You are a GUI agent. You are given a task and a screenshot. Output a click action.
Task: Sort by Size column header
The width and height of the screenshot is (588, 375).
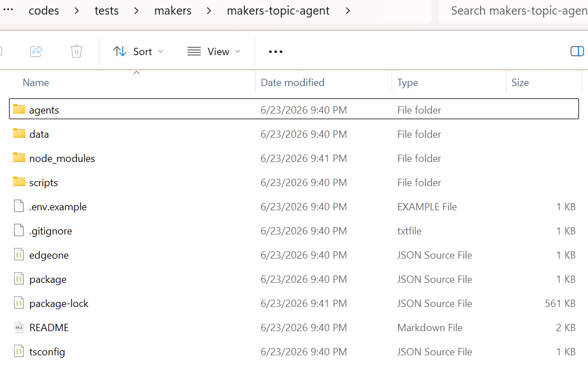click(520, 83)
